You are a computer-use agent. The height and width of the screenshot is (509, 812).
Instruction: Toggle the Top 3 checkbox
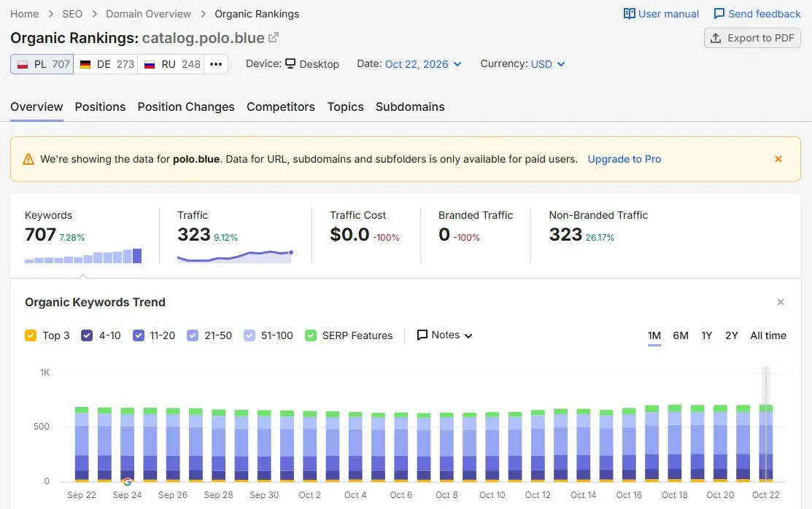pyautogui.click(x=31, y=335)
